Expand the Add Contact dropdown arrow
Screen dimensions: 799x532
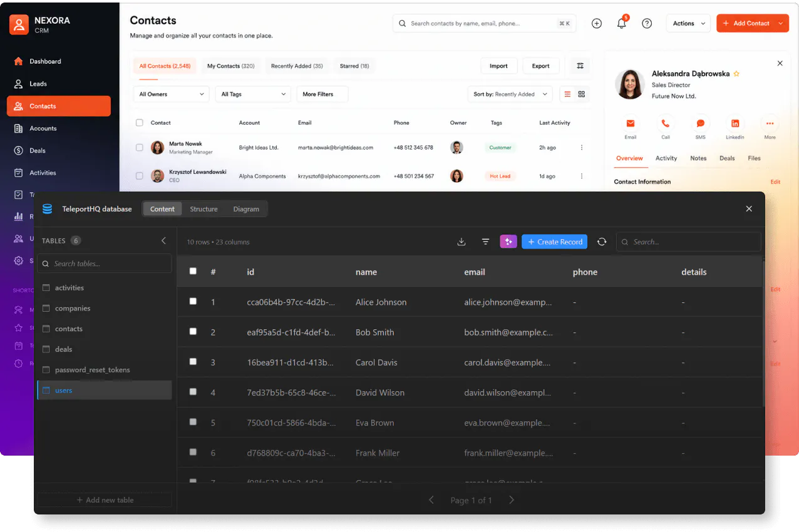(781, 23)
